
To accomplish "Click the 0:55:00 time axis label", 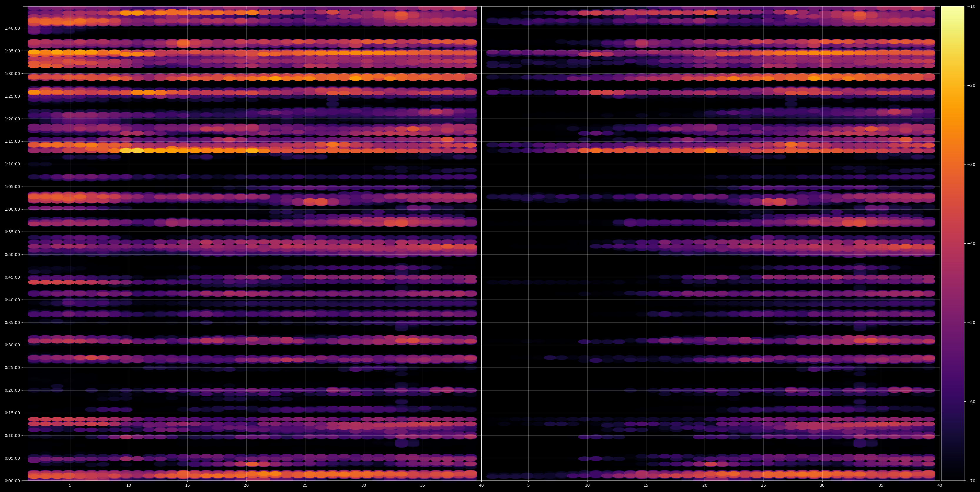I will pos(13,232).
